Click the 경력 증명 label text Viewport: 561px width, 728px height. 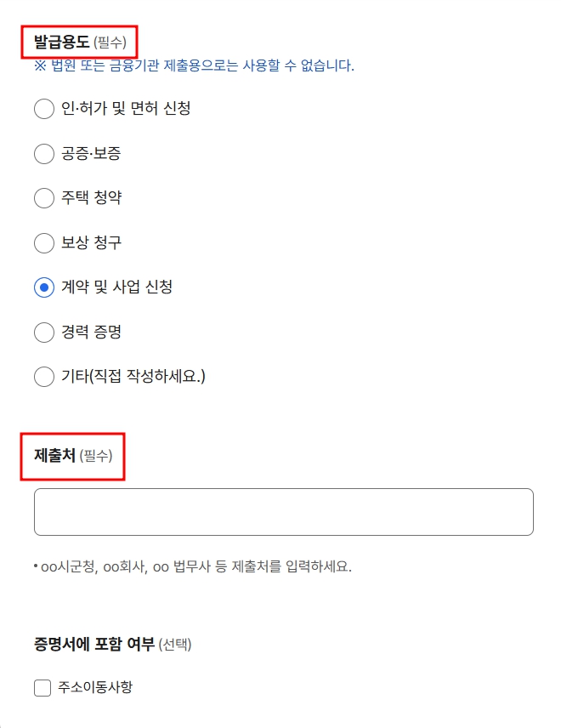[x=89, y=332]
